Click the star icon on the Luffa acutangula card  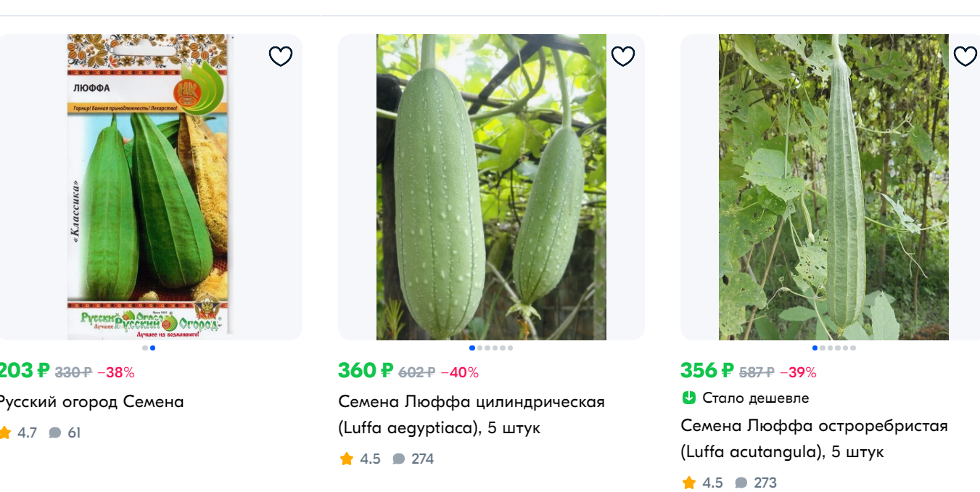click(688, 483)
